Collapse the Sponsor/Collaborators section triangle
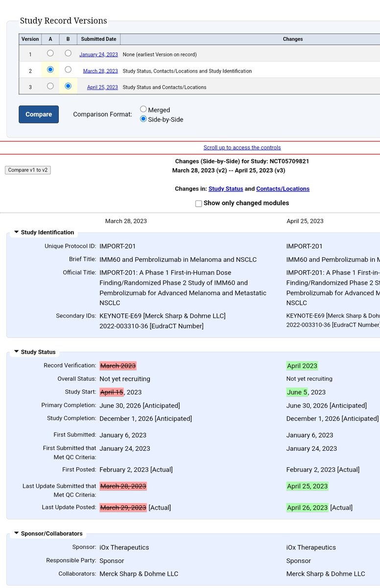The width and height of the screenshot is (380, 588). pyautogui.click(x=16, y=534)
